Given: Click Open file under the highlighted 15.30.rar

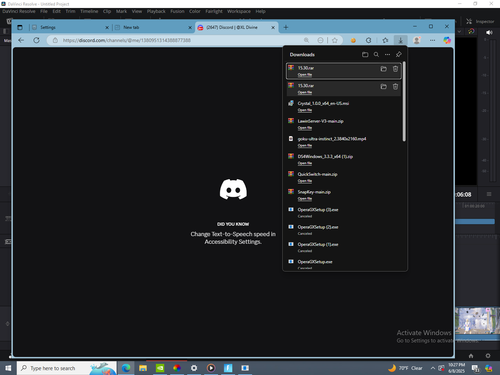Looking at the screenshot, I should click(305, 75).
